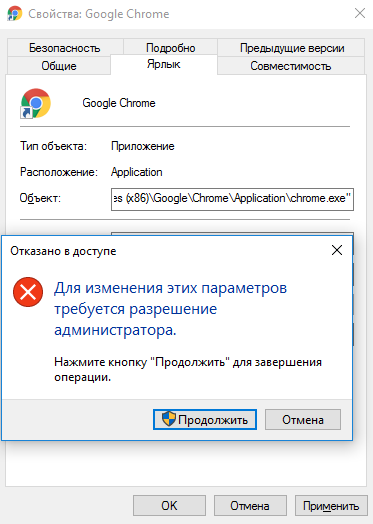Click inside the Объект path field
Image resolution: width=373 pixels, height=524 pixels.
click(x=232, y=199)
